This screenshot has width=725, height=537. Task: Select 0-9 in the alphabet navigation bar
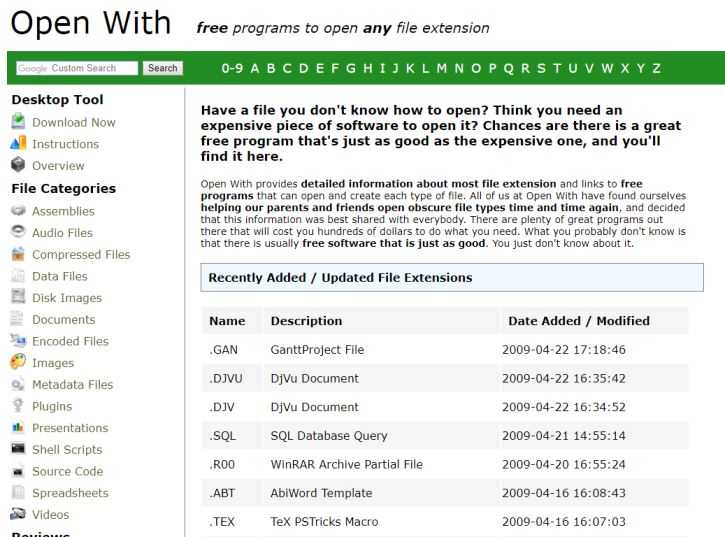coord(233,68)
